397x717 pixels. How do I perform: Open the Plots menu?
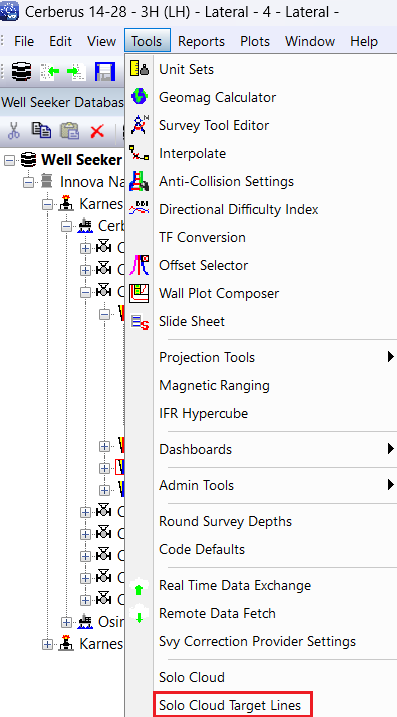(255, 41)
